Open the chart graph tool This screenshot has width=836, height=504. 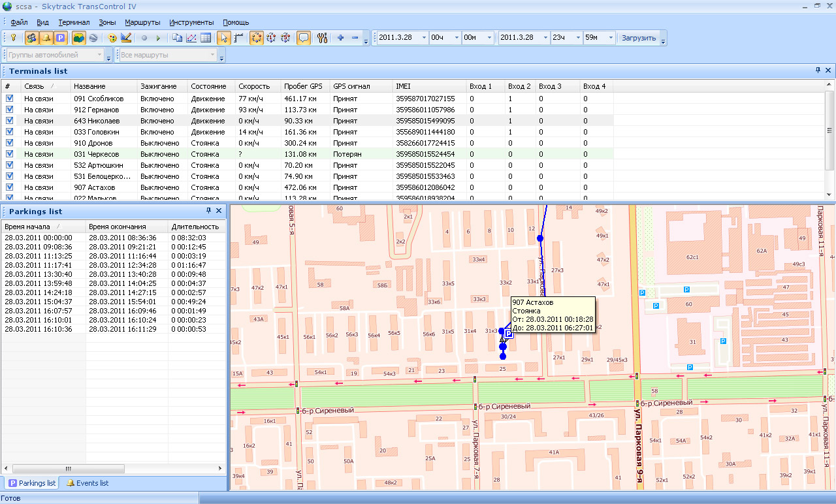coord(191,38)
